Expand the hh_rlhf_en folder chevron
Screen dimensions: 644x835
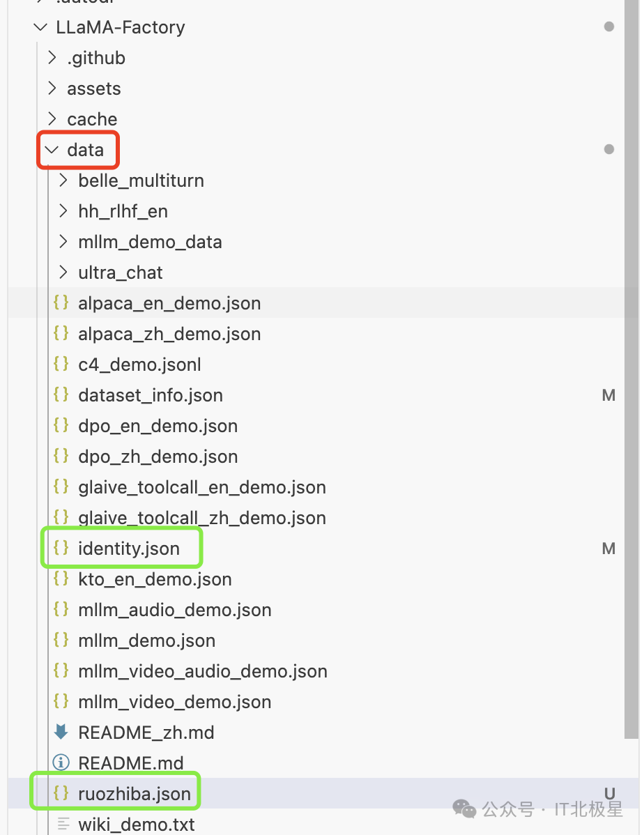63,211
